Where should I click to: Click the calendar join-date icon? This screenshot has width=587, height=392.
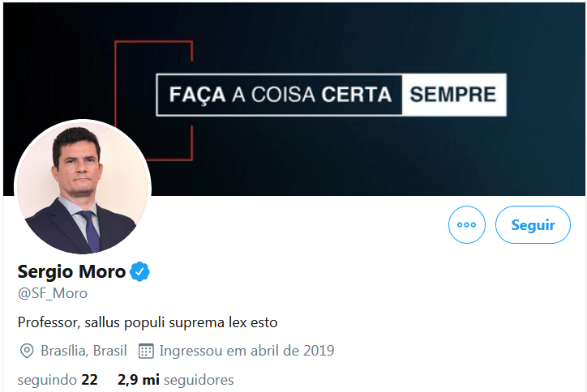pyautogui.click(x=146, y=351)
